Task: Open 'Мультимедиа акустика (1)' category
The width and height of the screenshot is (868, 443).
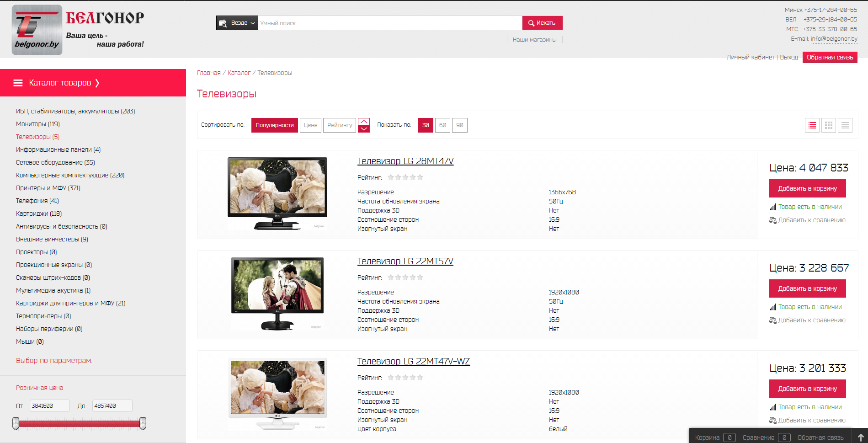Action: (53, 290)
